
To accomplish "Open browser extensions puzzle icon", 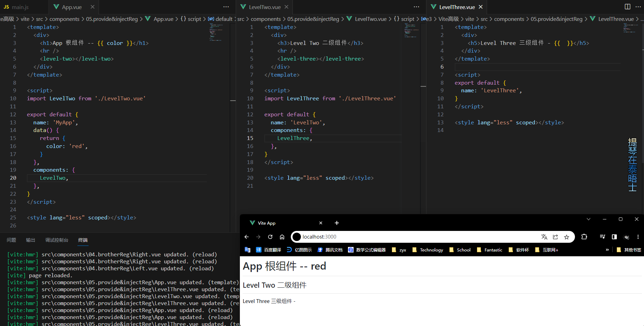I will (584, 237).
